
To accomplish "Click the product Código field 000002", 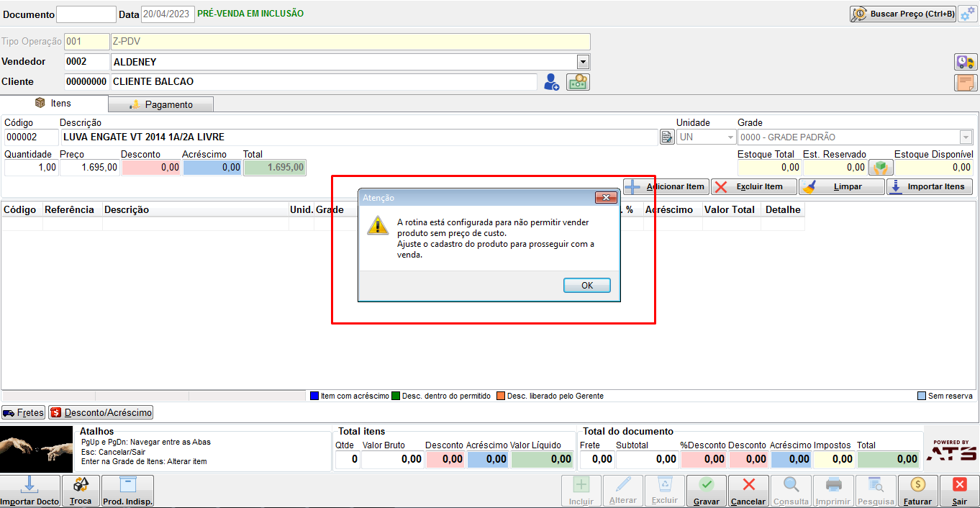I will [31, 137].
